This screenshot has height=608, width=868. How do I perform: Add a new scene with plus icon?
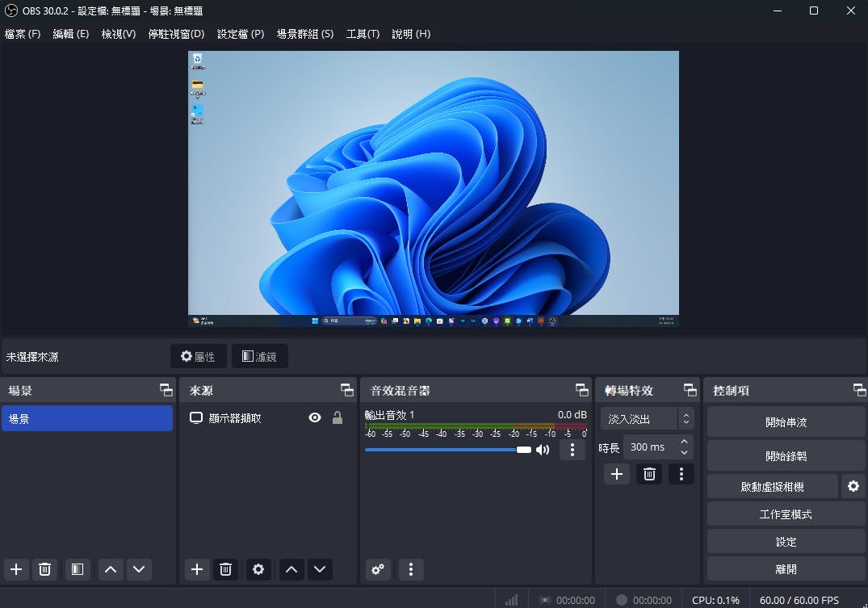click(16, 569)
